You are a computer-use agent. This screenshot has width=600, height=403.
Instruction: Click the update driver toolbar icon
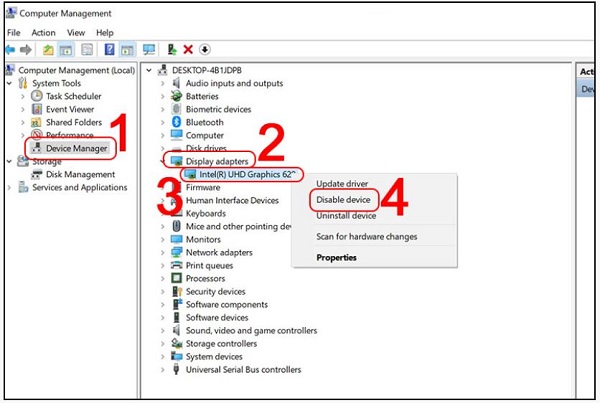[172, 50]
